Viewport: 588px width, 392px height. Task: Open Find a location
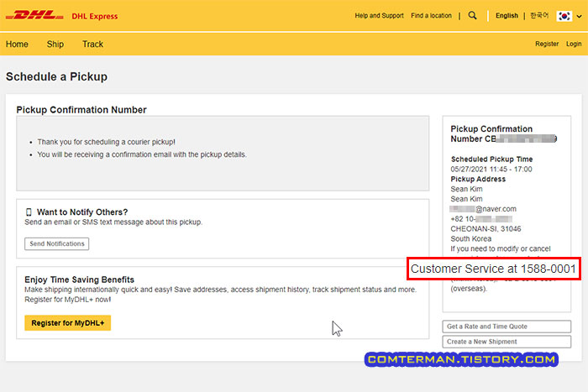[x=431, y=16]
